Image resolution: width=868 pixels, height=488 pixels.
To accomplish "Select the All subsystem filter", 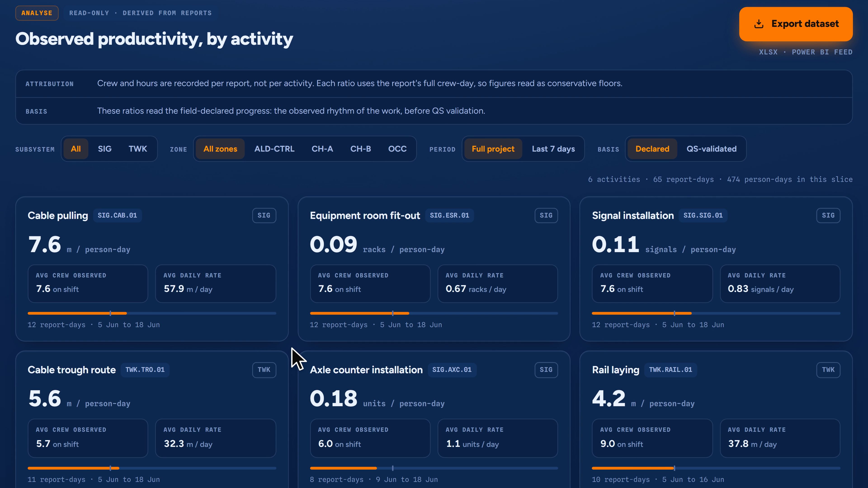I will click(x=76, y=149).
